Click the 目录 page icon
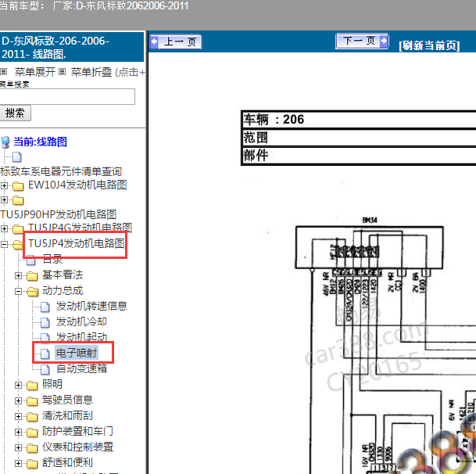Screen dimensions: 476x474 click(31, 260)
